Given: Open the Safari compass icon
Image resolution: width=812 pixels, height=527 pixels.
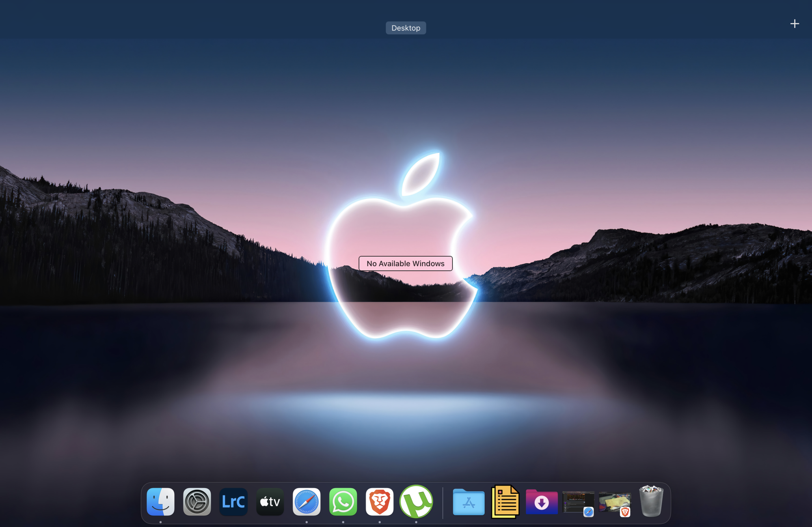Looking at the screenshot, I should 307,502.
